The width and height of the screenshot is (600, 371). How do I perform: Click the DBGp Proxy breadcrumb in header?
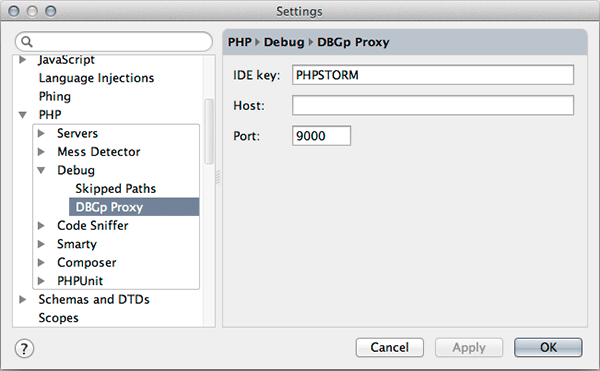coord(353,42)
